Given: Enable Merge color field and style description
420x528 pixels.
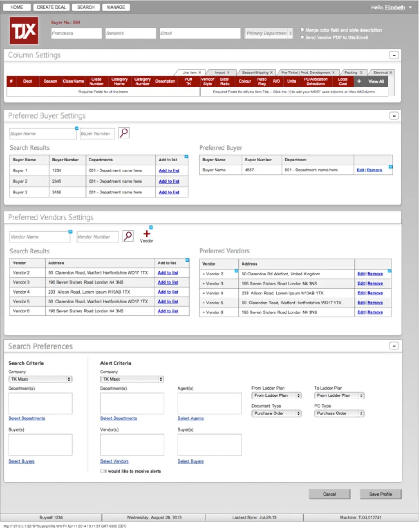Looking at the screenshot, I should point(302,30).
